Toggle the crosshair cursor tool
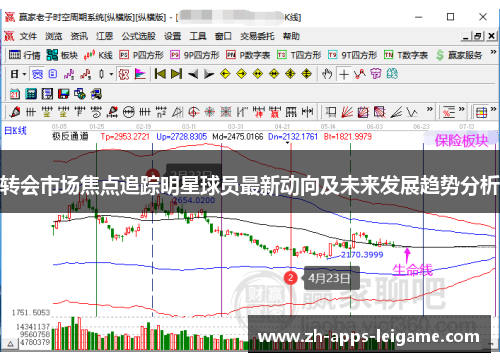The image size is (500, 362). (344, 74)
